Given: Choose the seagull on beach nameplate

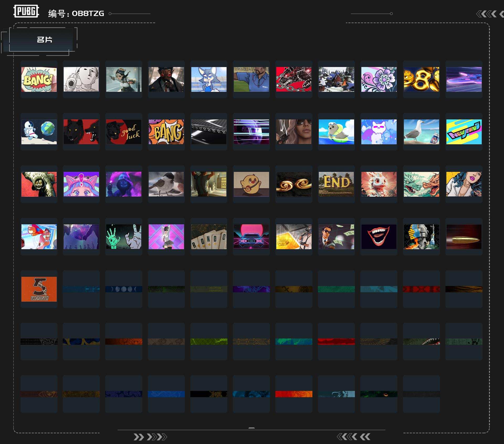Looking at the screenshot, I should pos(421,132).
